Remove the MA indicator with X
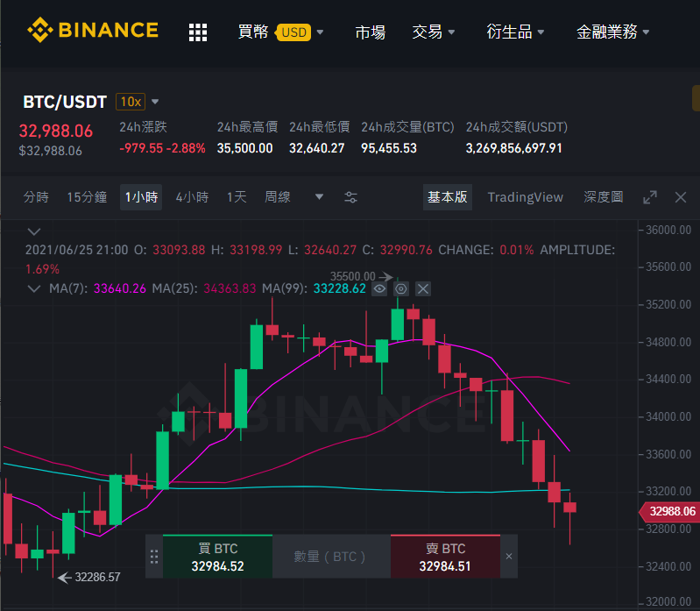 click(423, 289)
